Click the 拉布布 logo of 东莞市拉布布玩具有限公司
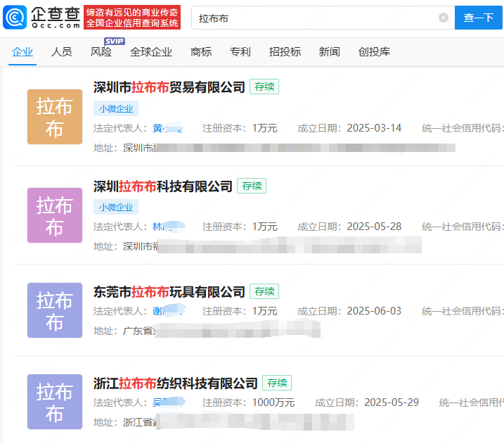The image size is (504, 444). (55, 310)
